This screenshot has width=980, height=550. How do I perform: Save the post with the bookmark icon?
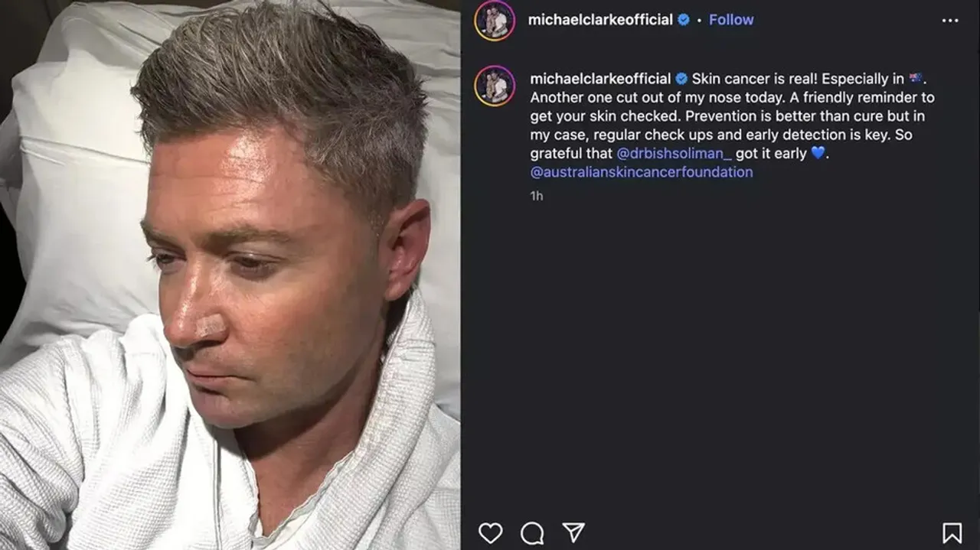click(x=952, y=532)
